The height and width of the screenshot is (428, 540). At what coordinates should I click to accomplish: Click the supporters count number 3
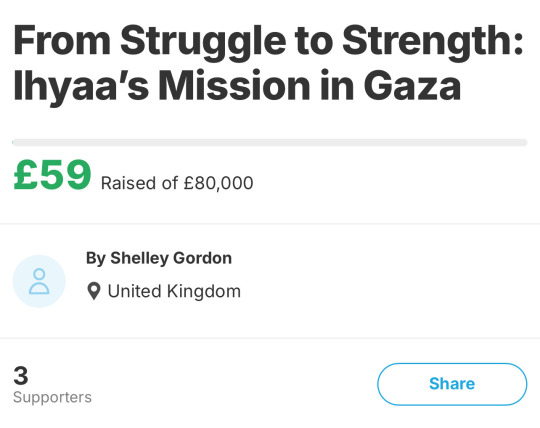[21, 376]
